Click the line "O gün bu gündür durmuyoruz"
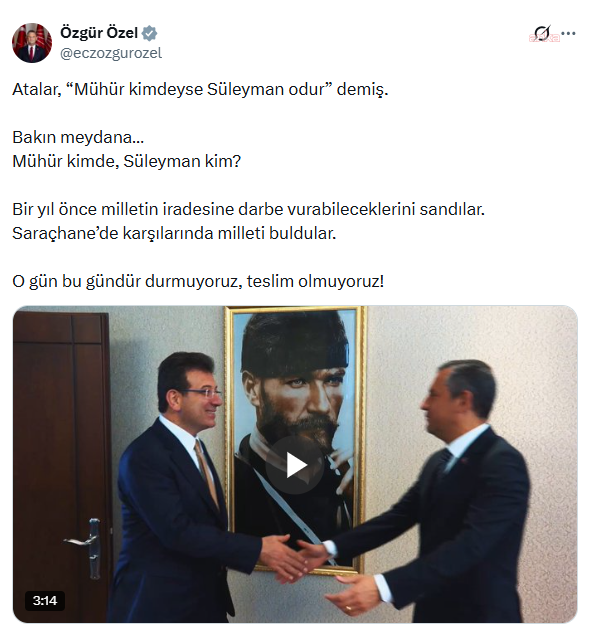591x640 pixels. 198,282
